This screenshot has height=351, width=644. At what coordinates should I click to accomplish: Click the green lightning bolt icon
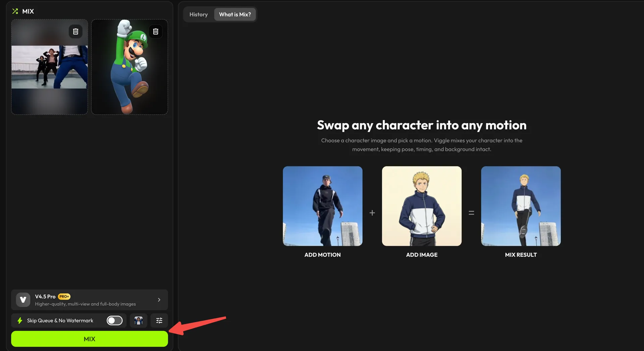tap(20, 320)
